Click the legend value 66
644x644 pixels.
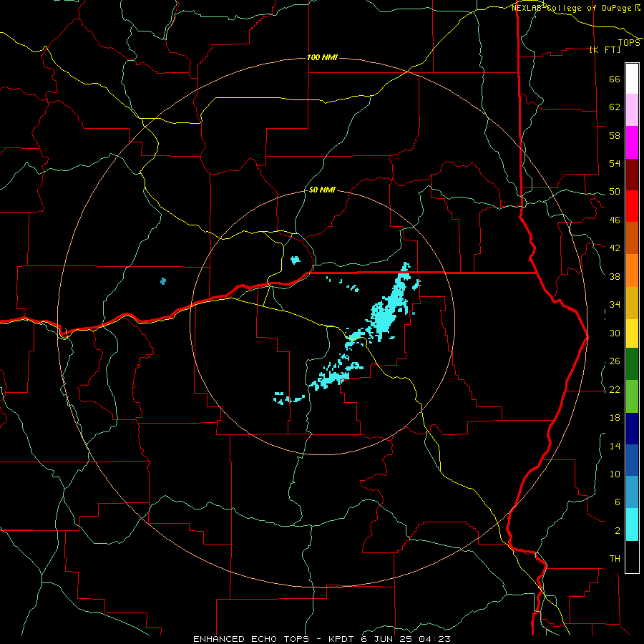click(x=615, y=79)
